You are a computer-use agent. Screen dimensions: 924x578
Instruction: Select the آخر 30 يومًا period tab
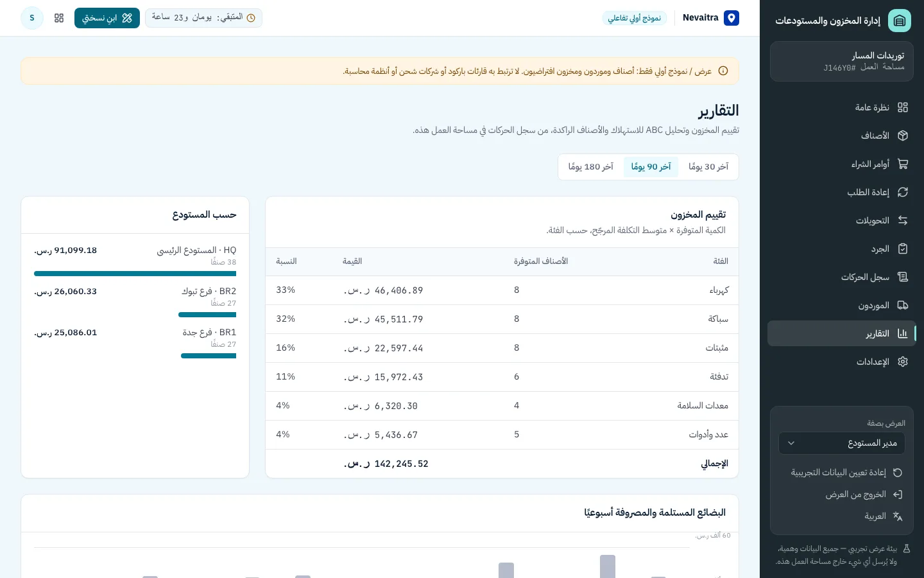[x=708, y=167]
